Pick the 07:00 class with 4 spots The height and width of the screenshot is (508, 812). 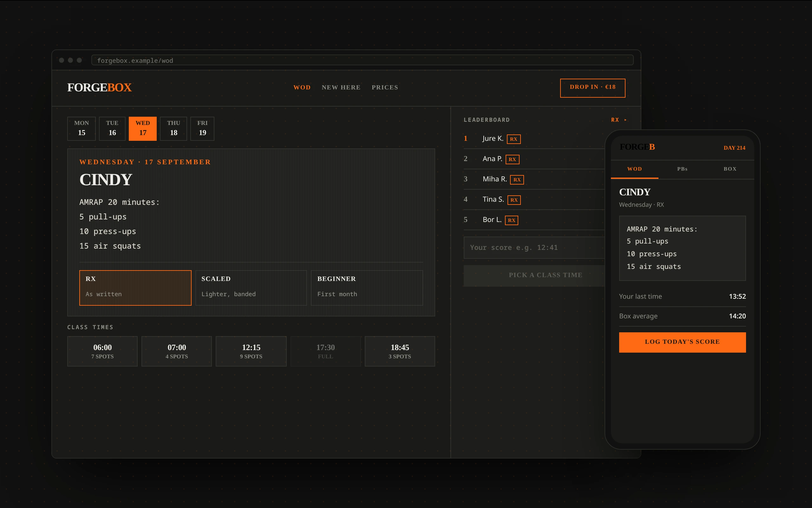[x=176, y=351]
